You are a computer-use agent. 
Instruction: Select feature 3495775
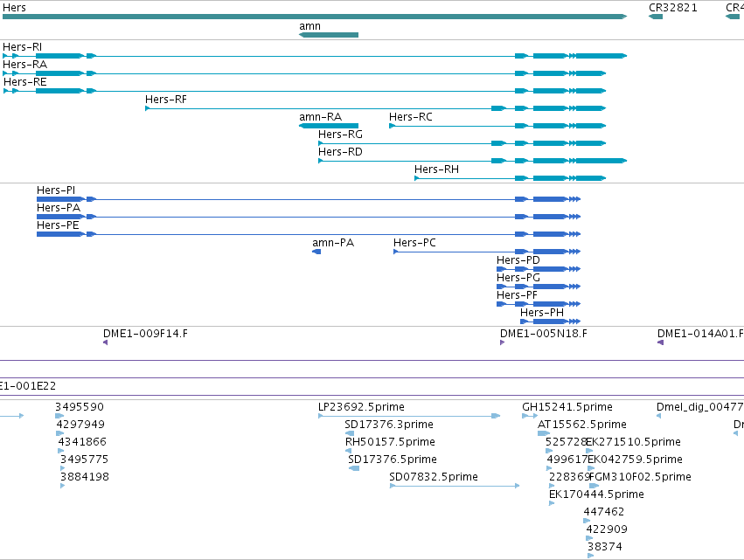click(63, 468)
